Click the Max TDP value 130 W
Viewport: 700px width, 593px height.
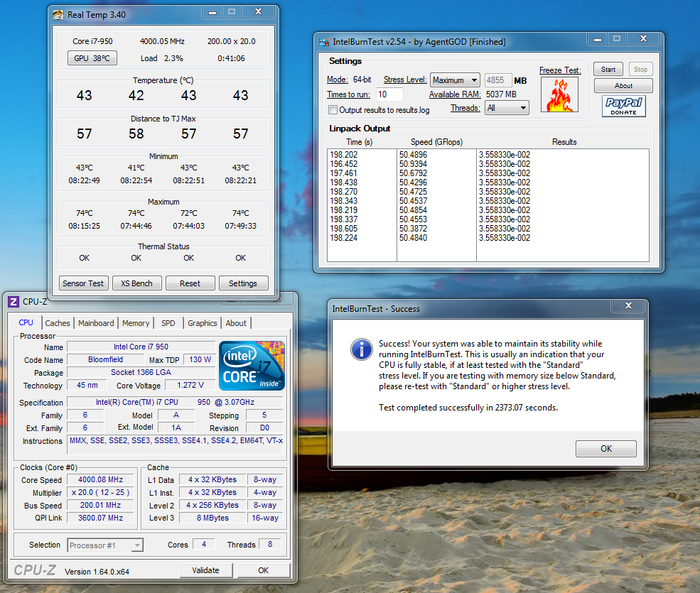pos(200,359)
